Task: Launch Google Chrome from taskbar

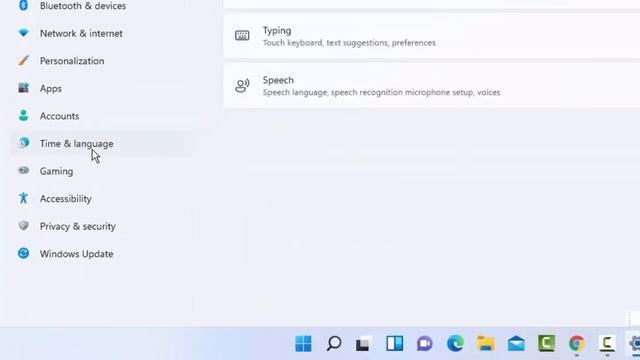Action: [577, 344]
